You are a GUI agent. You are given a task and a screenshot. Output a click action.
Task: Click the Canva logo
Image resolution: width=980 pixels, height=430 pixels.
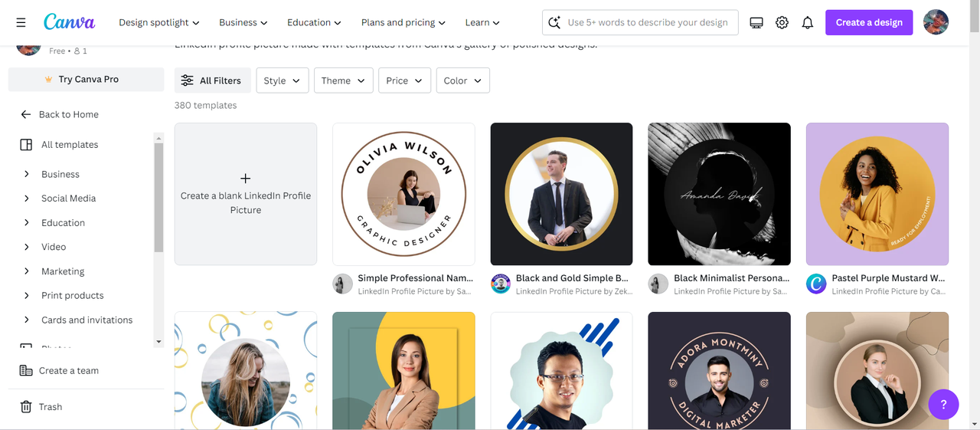70,22
